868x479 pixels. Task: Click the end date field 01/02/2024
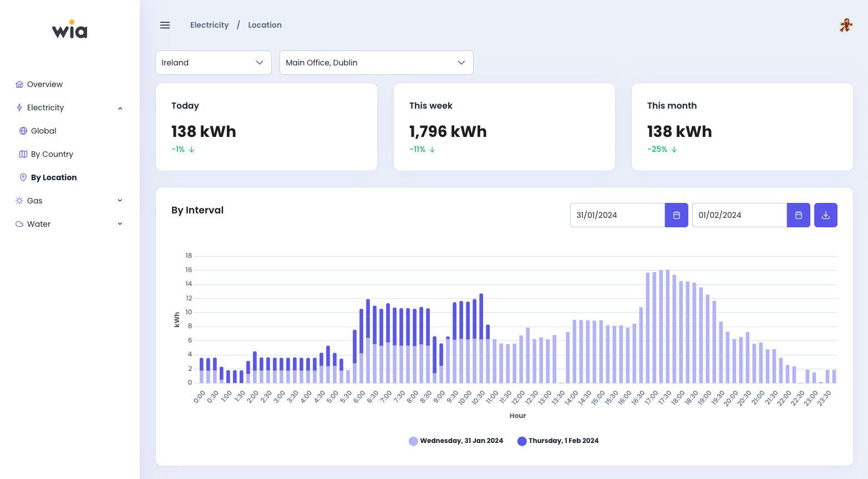click(740, 215)
